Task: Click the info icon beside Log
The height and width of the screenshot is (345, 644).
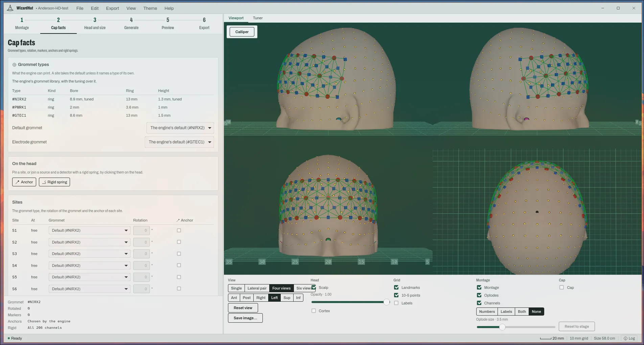Action: pos(625,338)
